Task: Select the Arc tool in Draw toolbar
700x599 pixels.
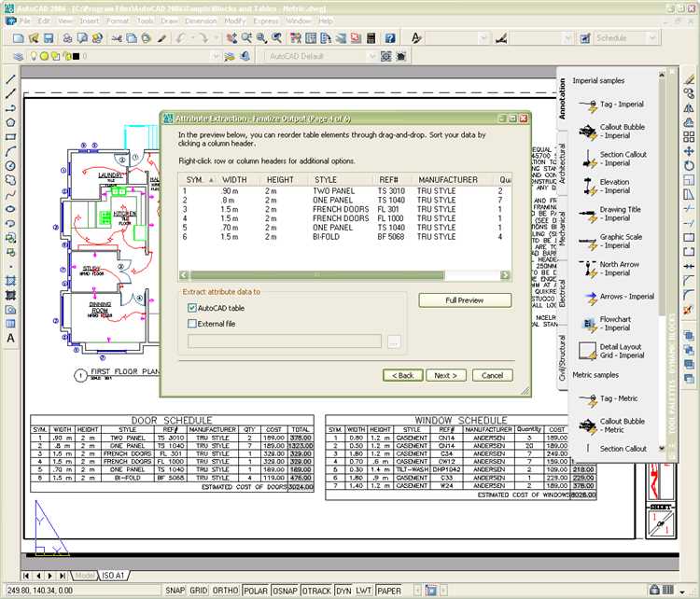Action: (10, 152)
